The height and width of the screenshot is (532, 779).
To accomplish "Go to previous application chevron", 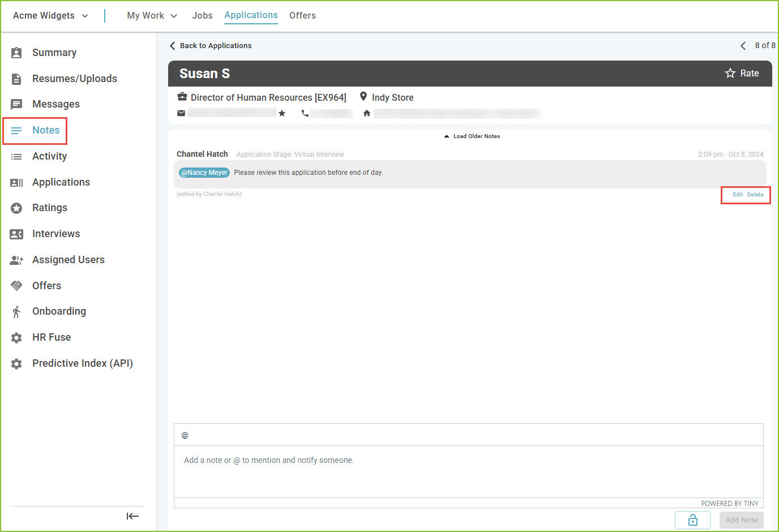I will tap(743, 46).
